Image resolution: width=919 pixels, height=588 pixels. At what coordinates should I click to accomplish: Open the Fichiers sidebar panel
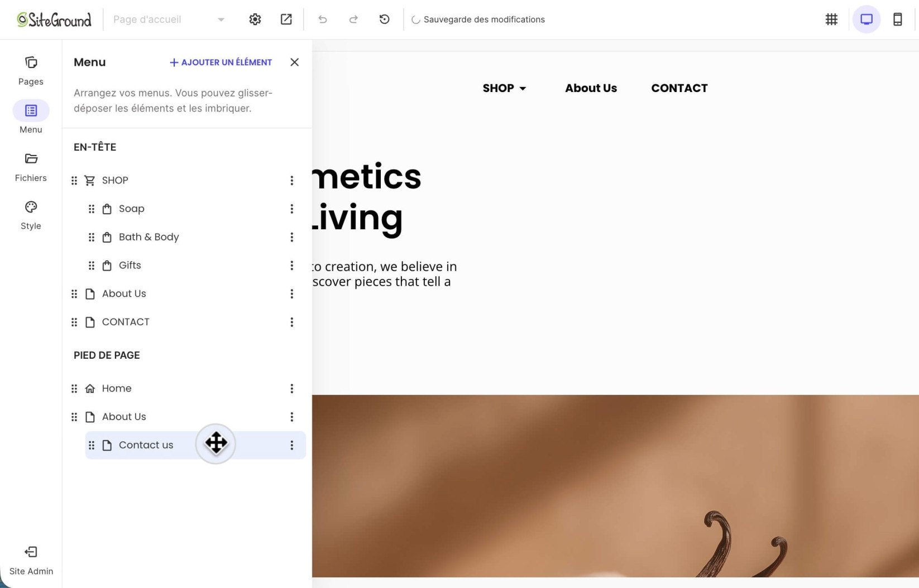[31, 167]
